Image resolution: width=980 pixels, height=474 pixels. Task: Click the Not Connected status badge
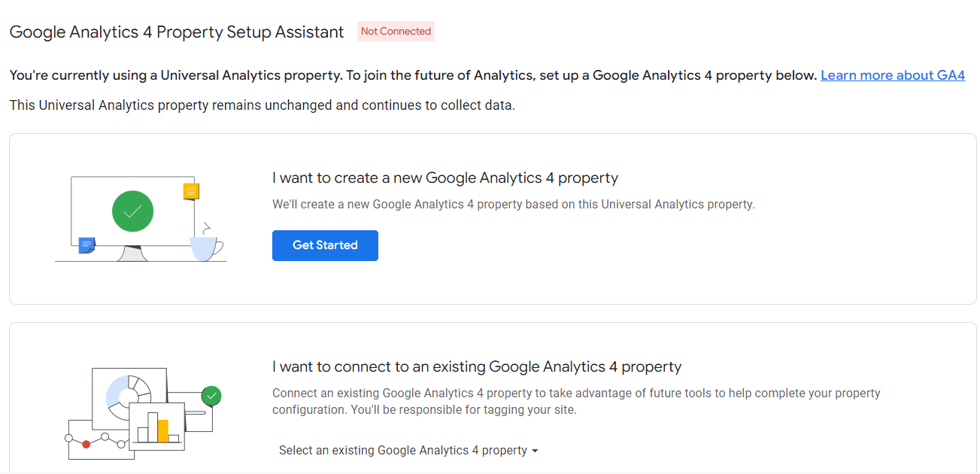(x=396, y=32)
